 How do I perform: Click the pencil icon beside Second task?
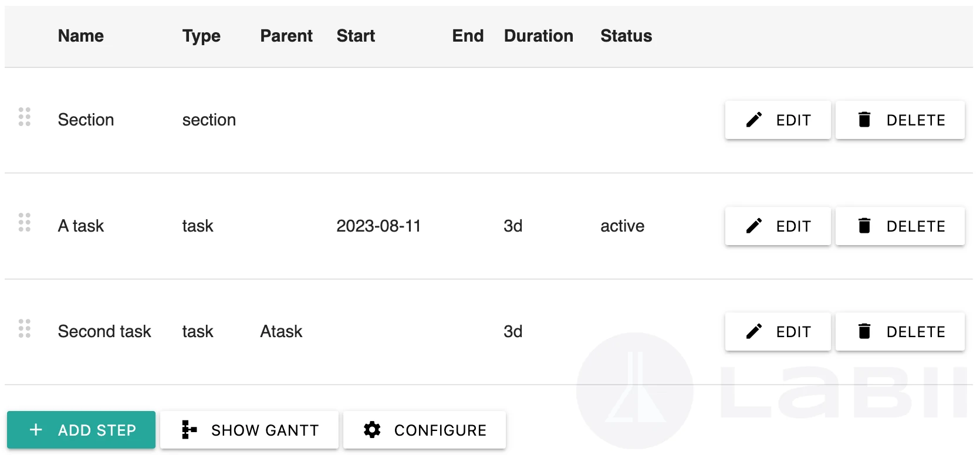[754, 331]
